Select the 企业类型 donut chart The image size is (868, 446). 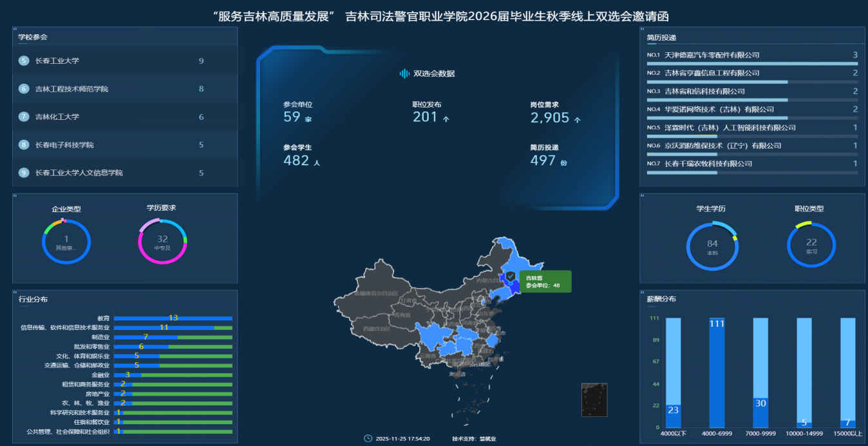point(66,242)
